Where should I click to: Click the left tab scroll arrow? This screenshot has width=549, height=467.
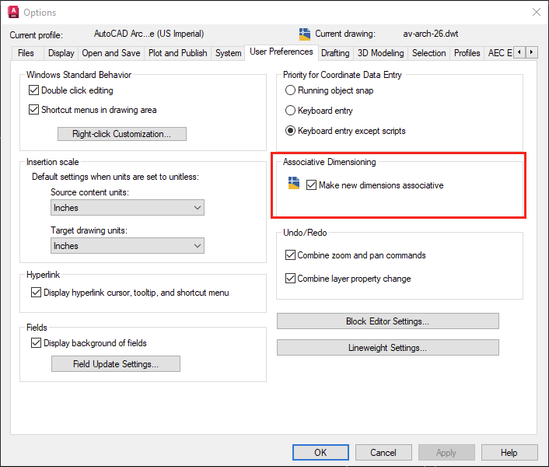tap(519, 52)
